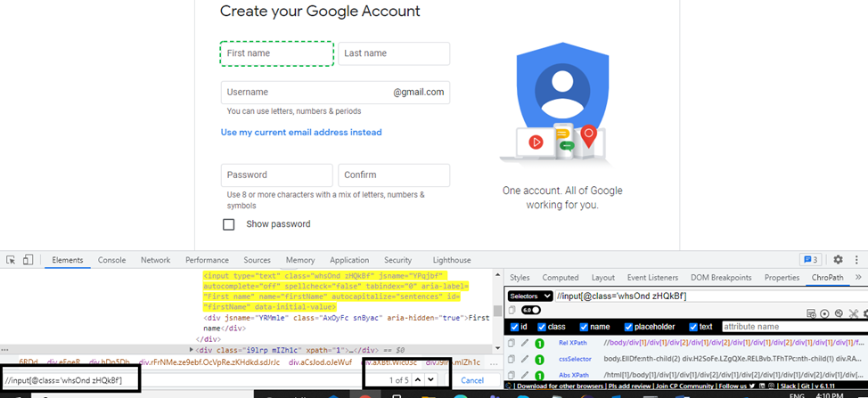This screenshot has width=868, height=398.
Task: Open the Layout sidebar tab
Action: [602, 278]
